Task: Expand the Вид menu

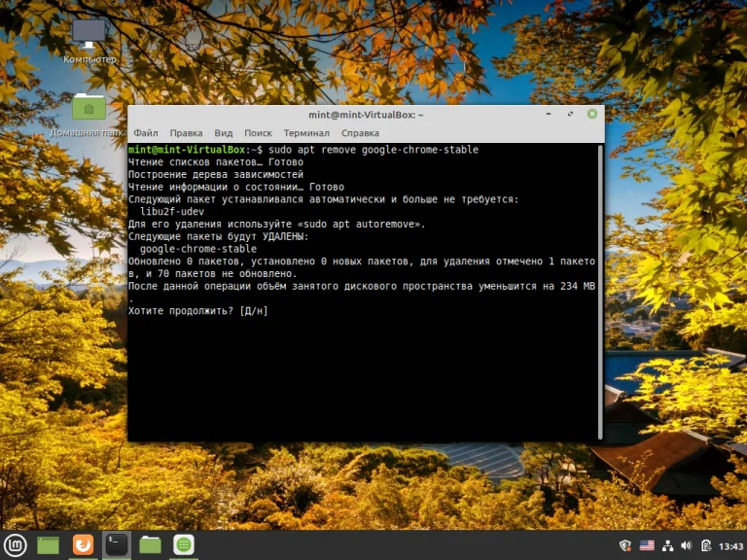Action: pos(224,132)
